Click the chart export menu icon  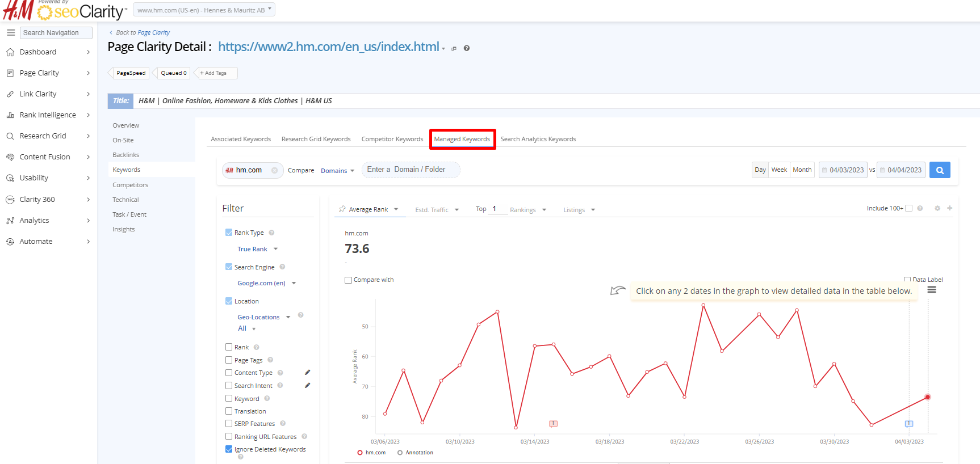point(932,290)
